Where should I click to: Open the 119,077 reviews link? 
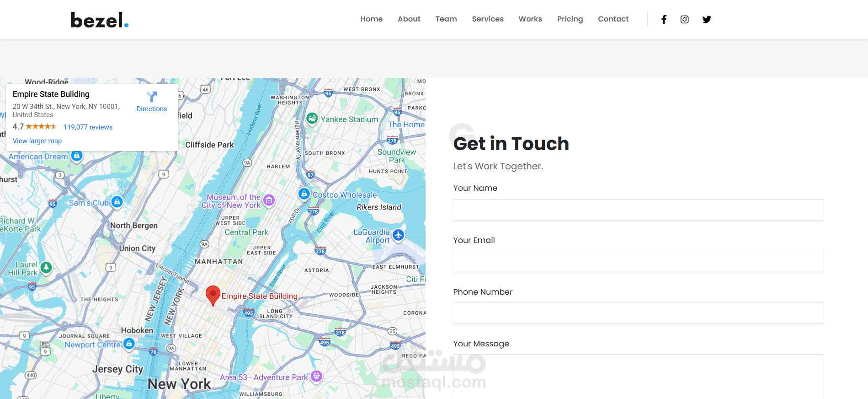click(88, 127)
